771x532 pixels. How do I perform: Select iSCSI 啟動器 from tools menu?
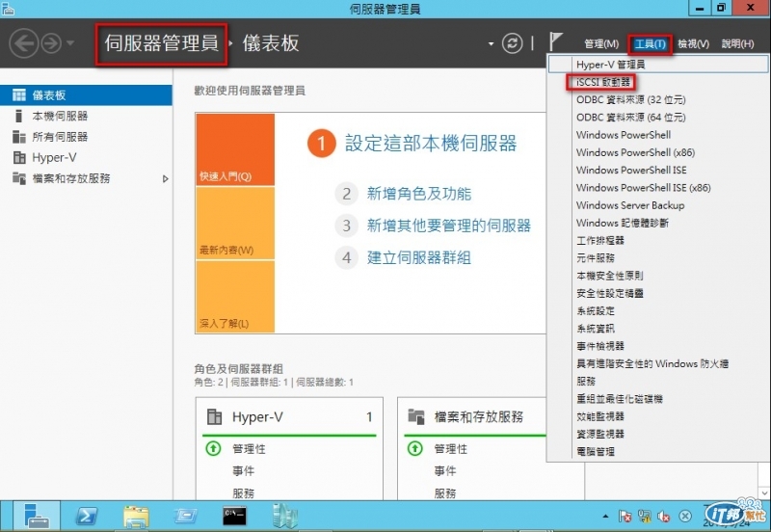[x=658, y=82]
